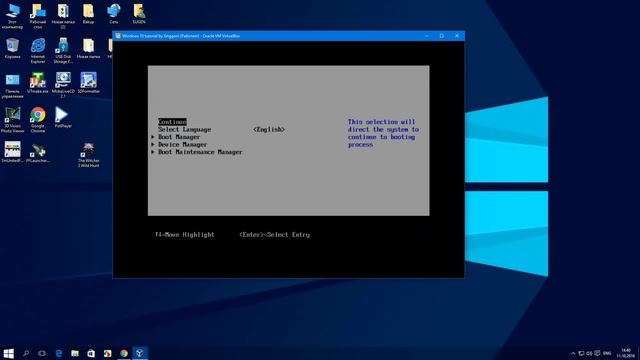The height and width of the screenshot is (360, 640).
Task: Select the Этот компьютер desktop icon
Action: point(12,16)
